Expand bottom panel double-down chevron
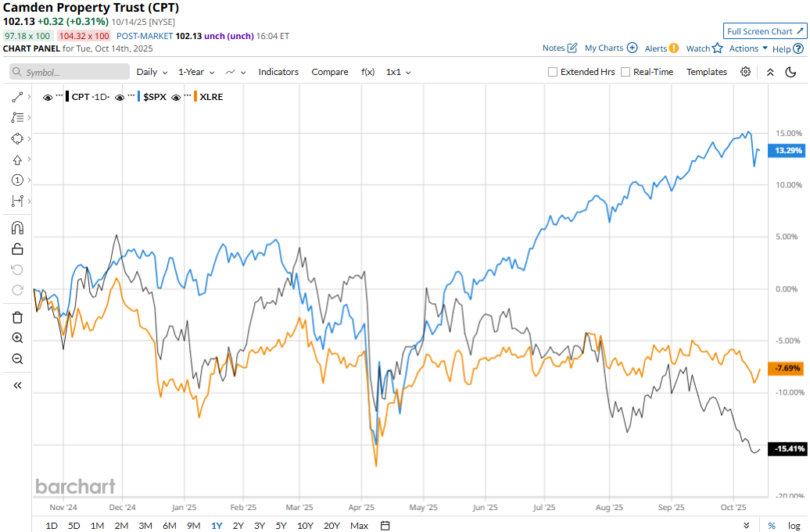The height and width of the screenshot is (532, 810). pos(747,525)
